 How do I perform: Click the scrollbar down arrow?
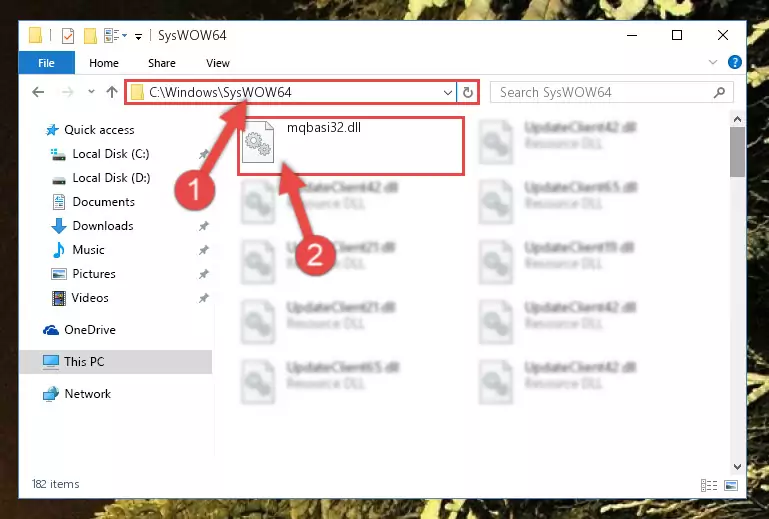pos(737,467)
